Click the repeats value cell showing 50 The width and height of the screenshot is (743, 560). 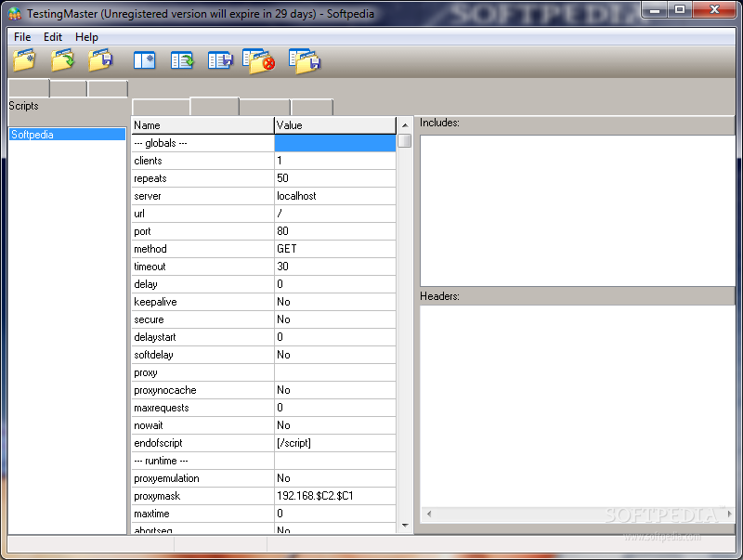point(335,178)
